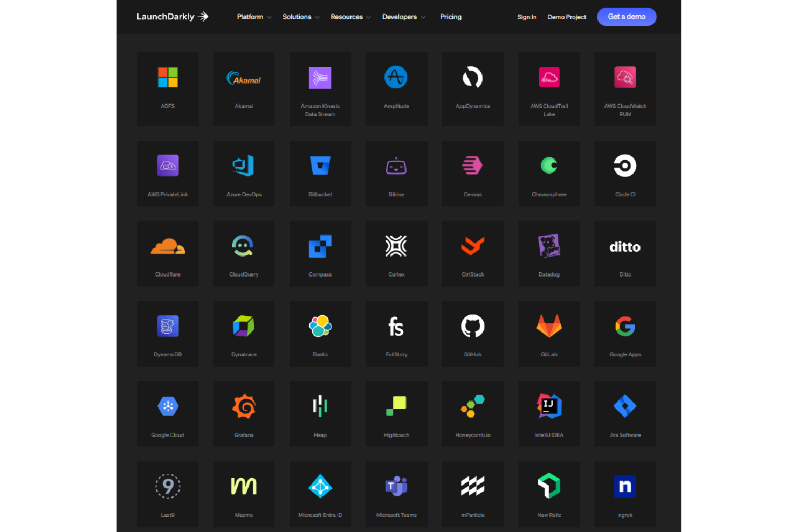The height and width of the screenshot is (532, 798).
Task: Click the IntelliJ IDEA logo
Action: (549, 406)
